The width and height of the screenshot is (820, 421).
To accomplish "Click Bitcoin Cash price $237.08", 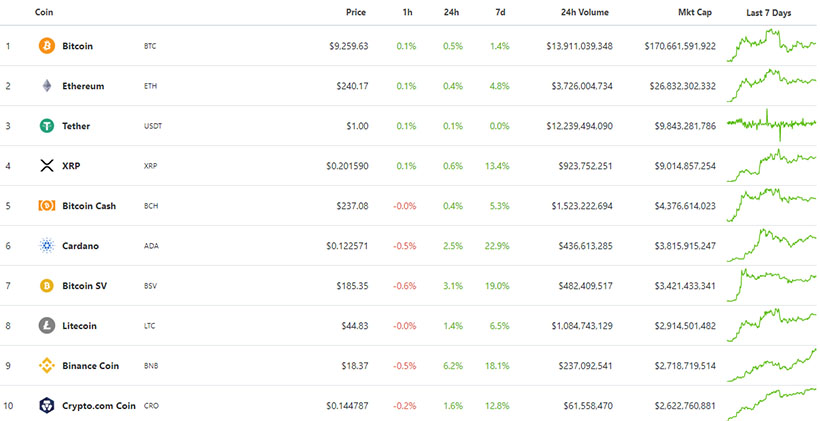I will pyautogui.click(x=352, y=206).
